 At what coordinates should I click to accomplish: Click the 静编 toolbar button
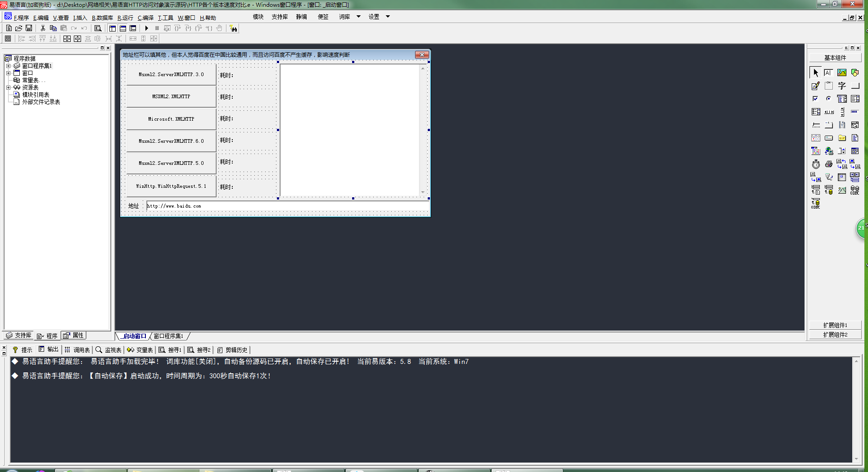click(301, 17)
